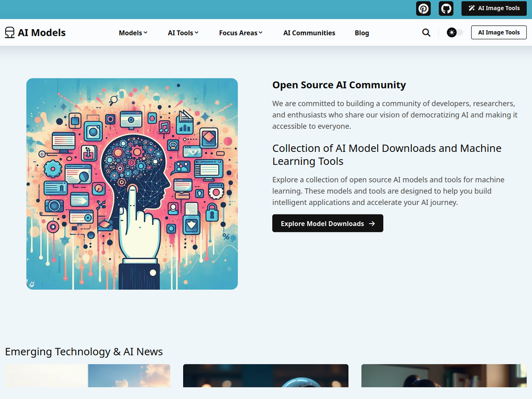This screenshot has width=532, height=399.
Task: Click the robot head logo glyph
Action: coord(9,32)
